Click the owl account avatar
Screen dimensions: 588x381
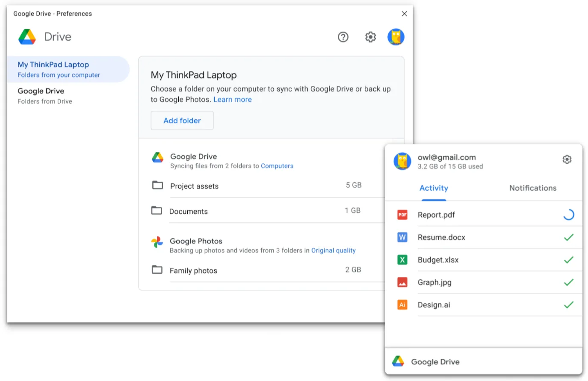click(396, 37)
